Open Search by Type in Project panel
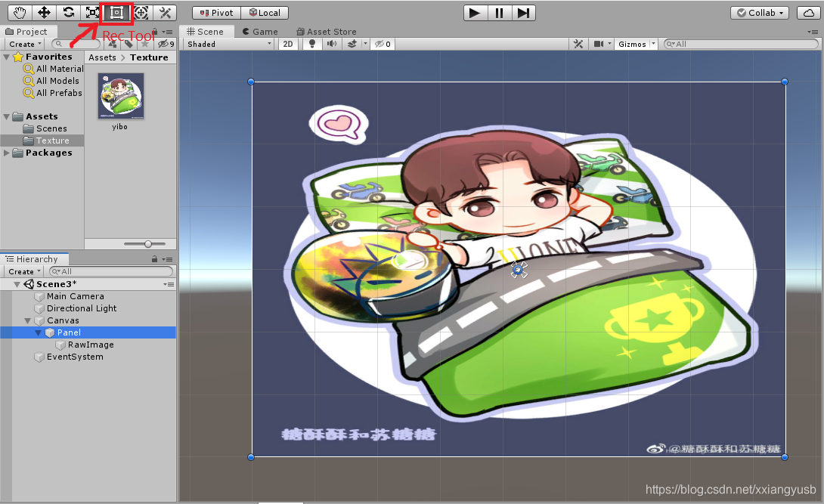This screenshot has height=504, width=824. tap(114, 44)
